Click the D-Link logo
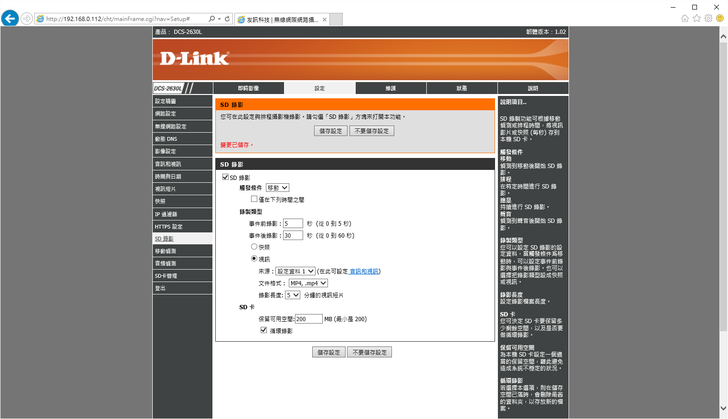 pyautogui.click(x=196, y=58)
